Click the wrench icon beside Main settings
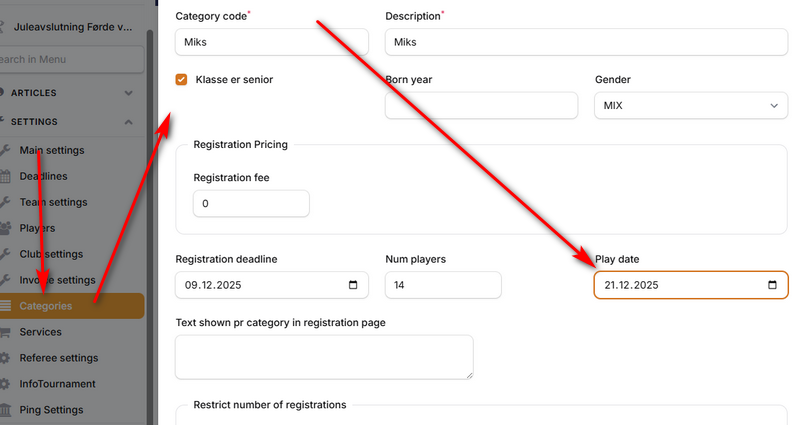The width and height of the screenshot is (800, 425). pyautogui.click(x=7, y=150)
